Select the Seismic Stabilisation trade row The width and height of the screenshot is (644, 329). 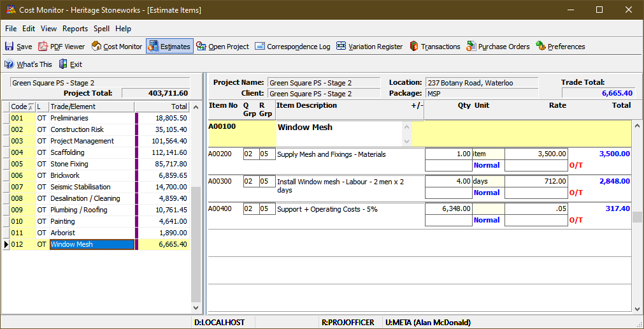96,187
